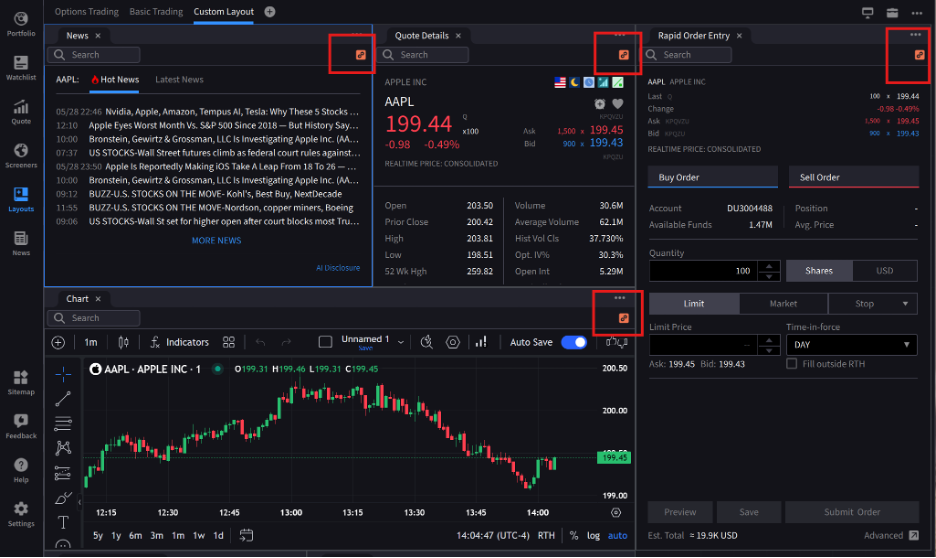Open Quote Details three-dot menu
The width and height of the screenshot is (936, 558).
tap(620, 34)
